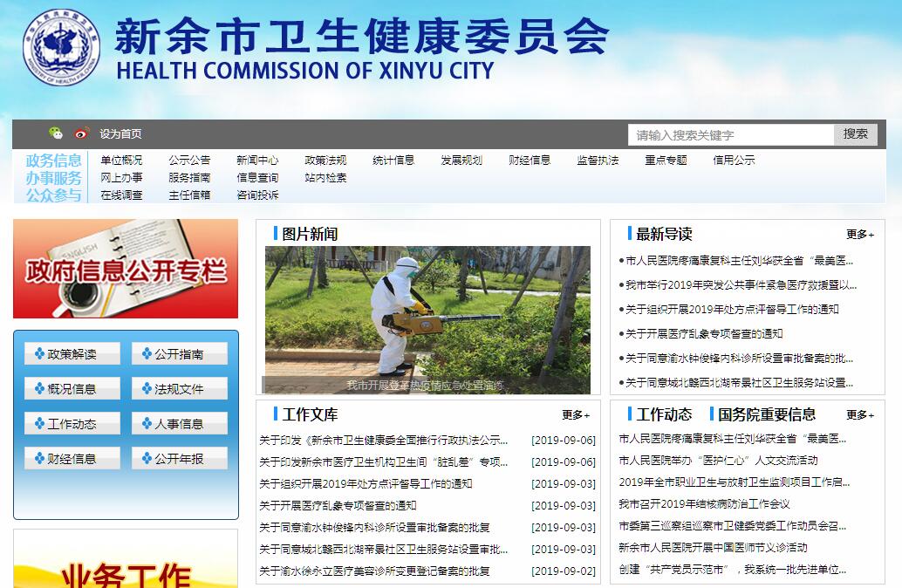Open 我市举行2019年突发公共事件 news item
Screen dimensions: 902x588
(x=741, y=285)
